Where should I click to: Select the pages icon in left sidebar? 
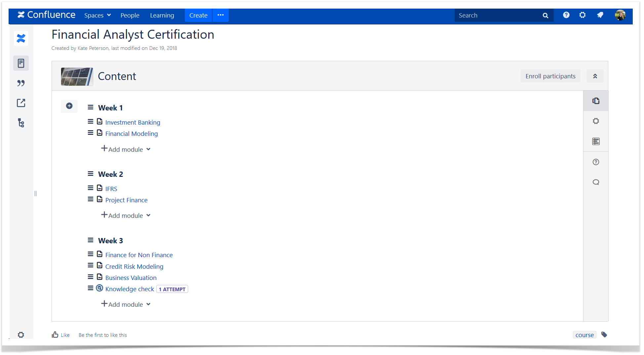[21, 63]
